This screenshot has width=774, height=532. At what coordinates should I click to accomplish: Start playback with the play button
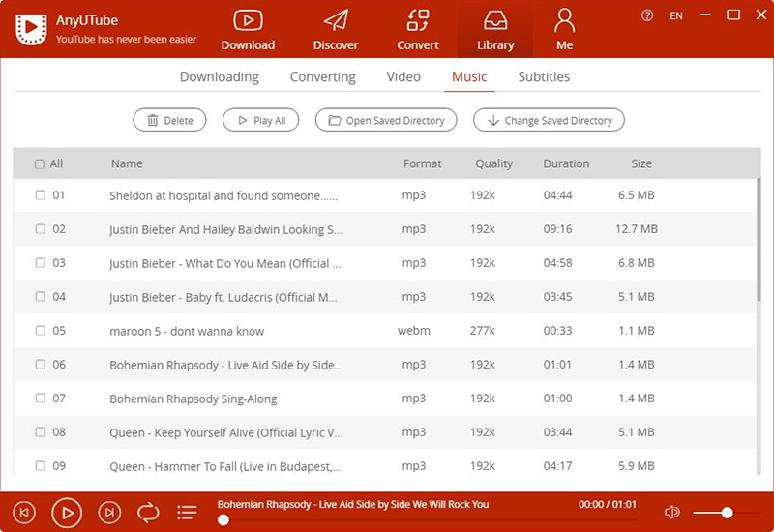(x=67, y=513)
